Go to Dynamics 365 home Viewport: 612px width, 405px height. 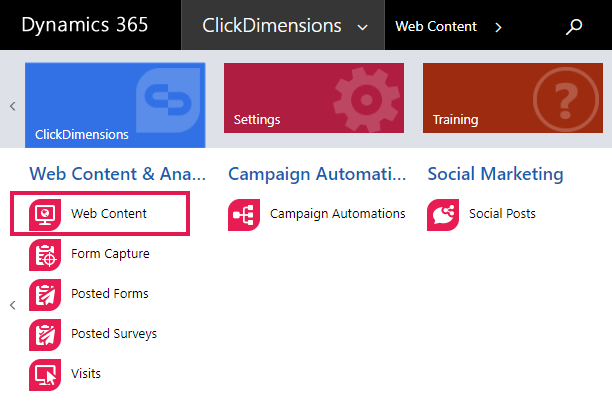[x=85, y=25]
